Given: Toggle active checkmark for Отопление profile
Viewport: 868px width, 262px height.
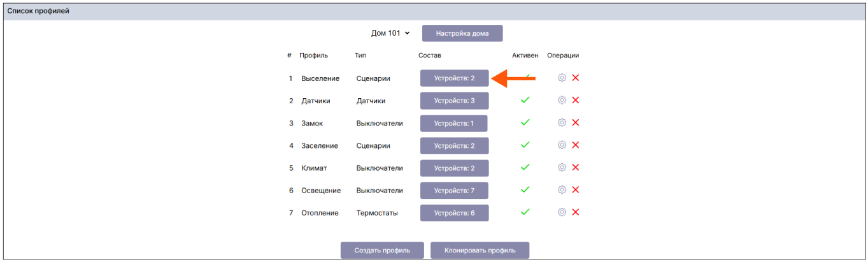Looking at the screenshot, I should coord(525,212).
